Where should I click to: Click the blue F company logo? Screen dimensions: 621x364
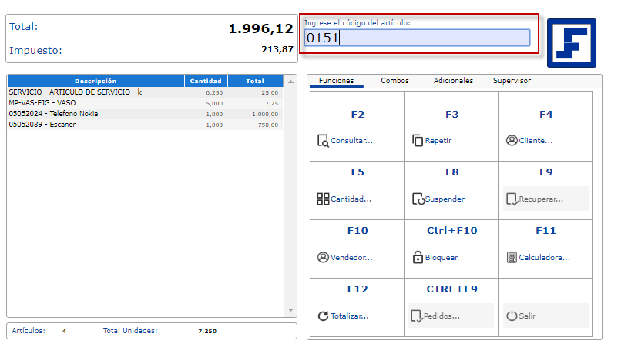[572, 43]
